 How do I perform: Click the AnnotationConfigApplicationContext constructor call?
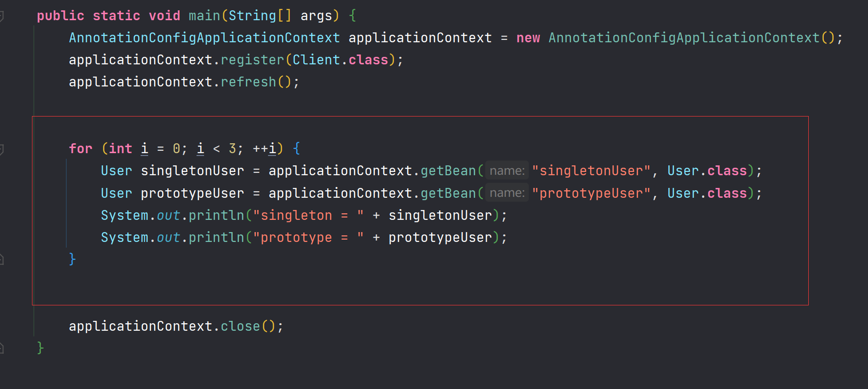click(684, 38)
